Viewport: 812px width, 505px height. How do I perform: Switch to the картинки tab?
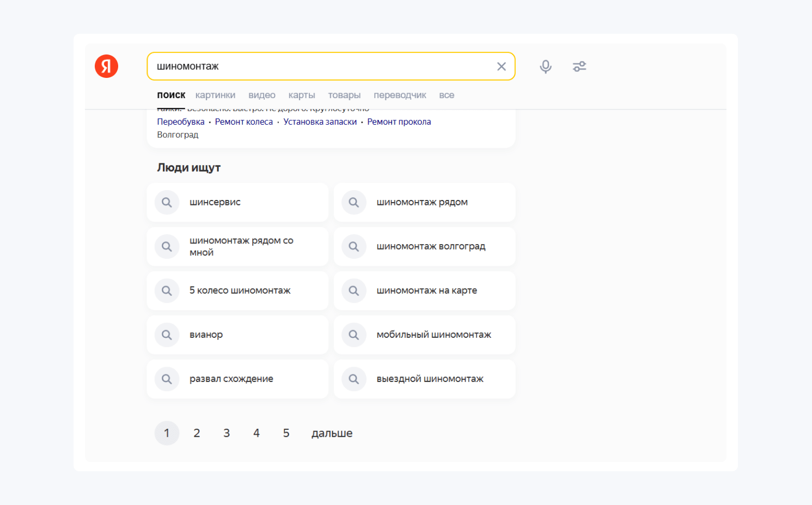215,95
